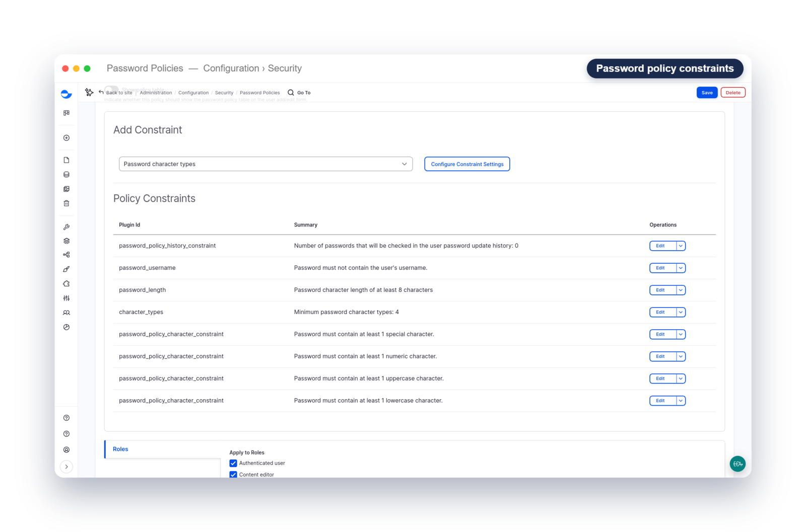Edit the password_length constraint
806x532 pixels.
point(662,290)
